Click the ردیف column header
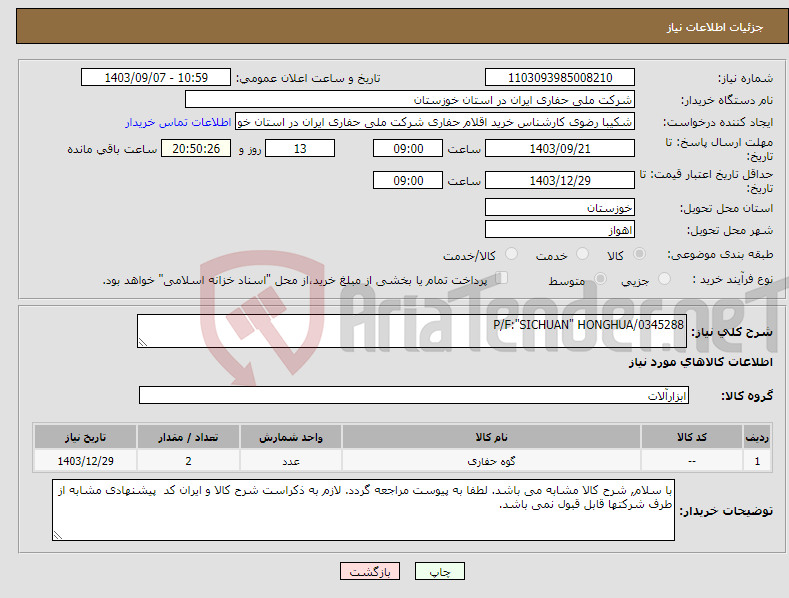This screenshot has height=598, width=789. point(757,437)
